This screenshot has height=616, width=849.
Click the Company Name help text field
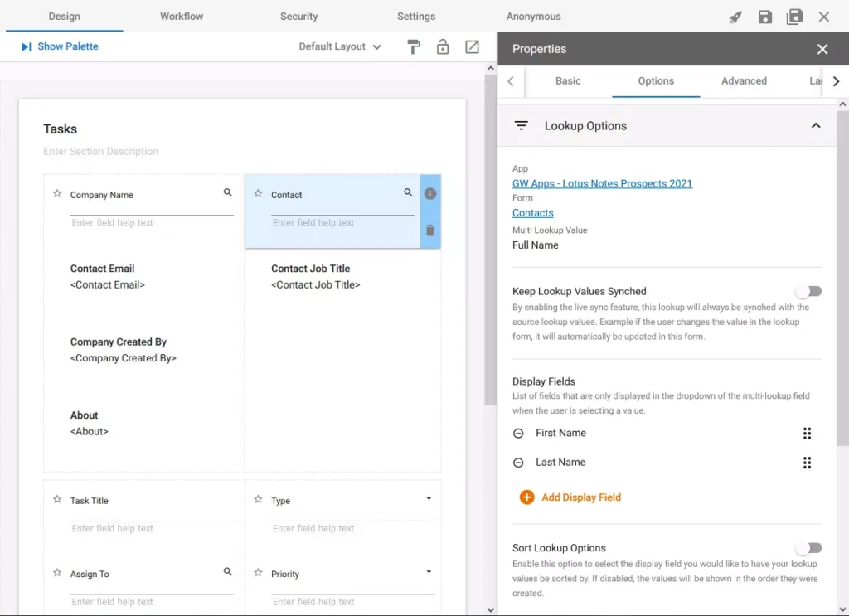coord(153,222)
